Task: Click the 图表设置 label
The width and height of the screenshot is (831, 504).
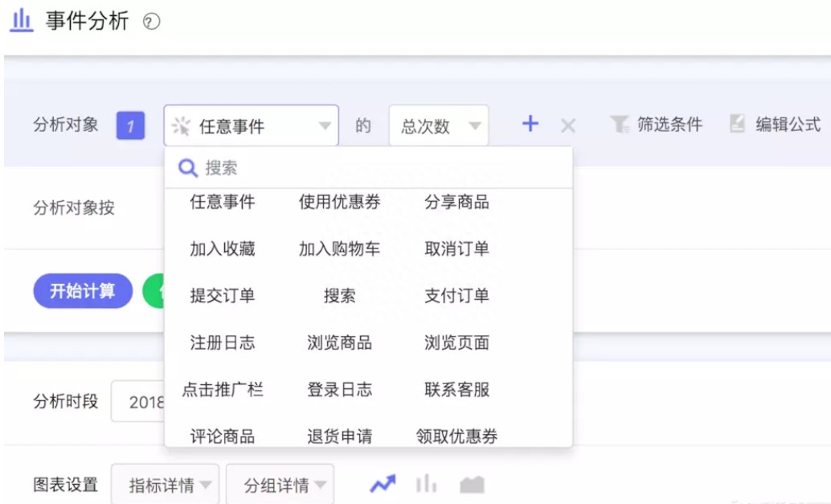Action: coord(66,485)
